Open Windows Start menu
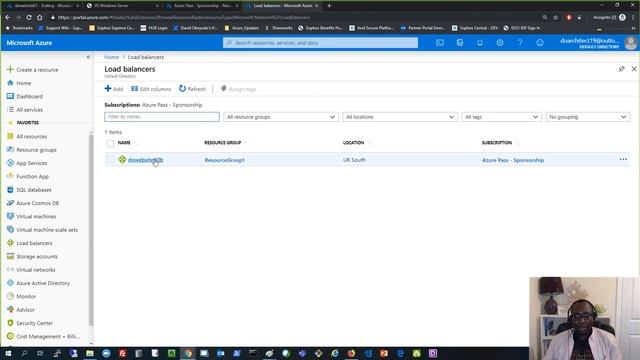The image size is (640, 360). click(8, 353)
